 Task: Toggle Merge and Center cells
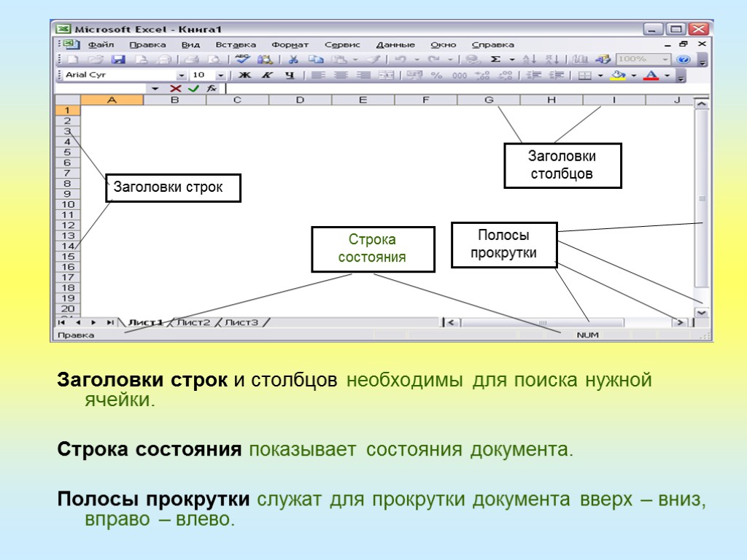click(x=386, y=75)
